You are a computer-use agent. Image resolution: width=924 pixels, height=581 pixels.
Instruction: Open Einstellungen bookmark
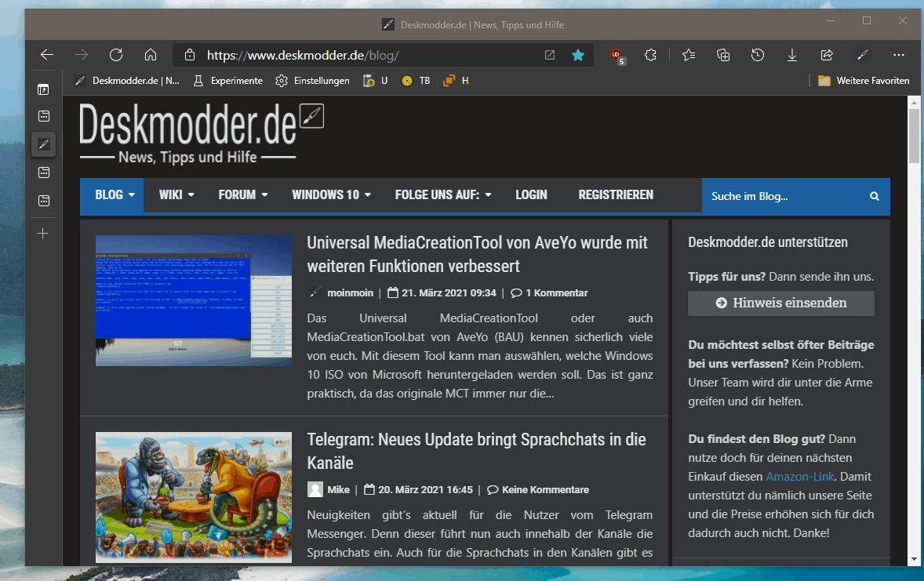pos(313,81)
